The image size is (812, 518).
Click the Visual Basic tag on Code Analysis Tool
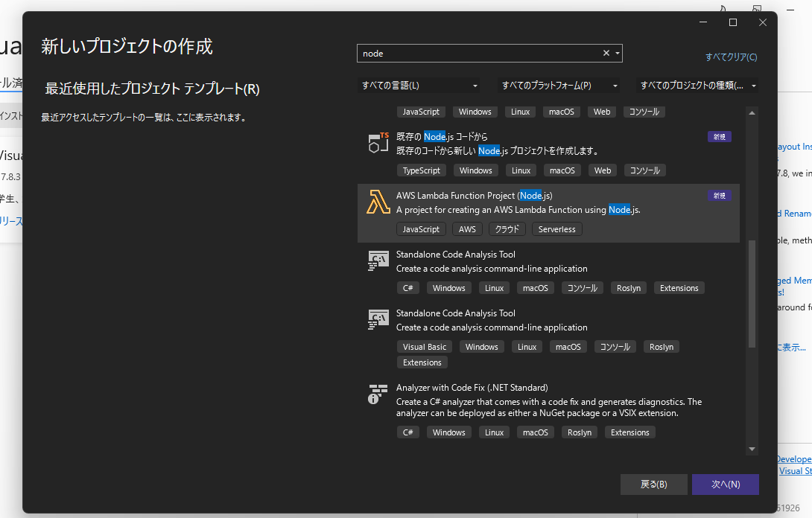coord(424,347)
